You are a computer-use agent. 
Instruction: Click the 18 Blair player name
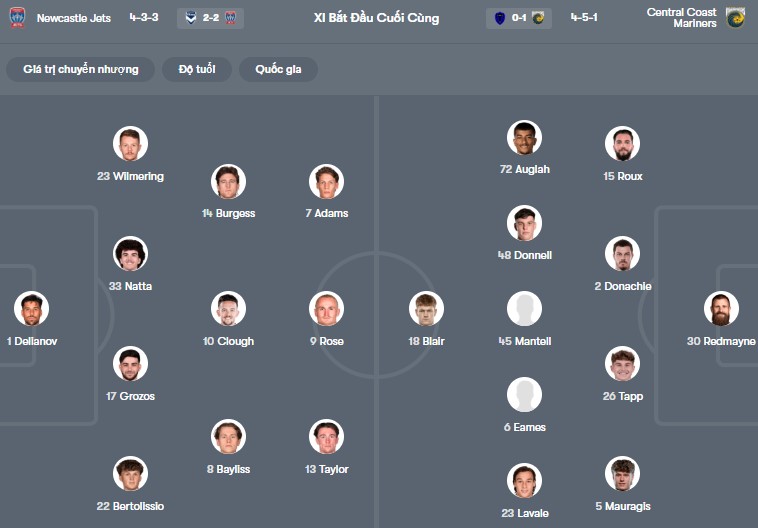[x=426, y=341]
